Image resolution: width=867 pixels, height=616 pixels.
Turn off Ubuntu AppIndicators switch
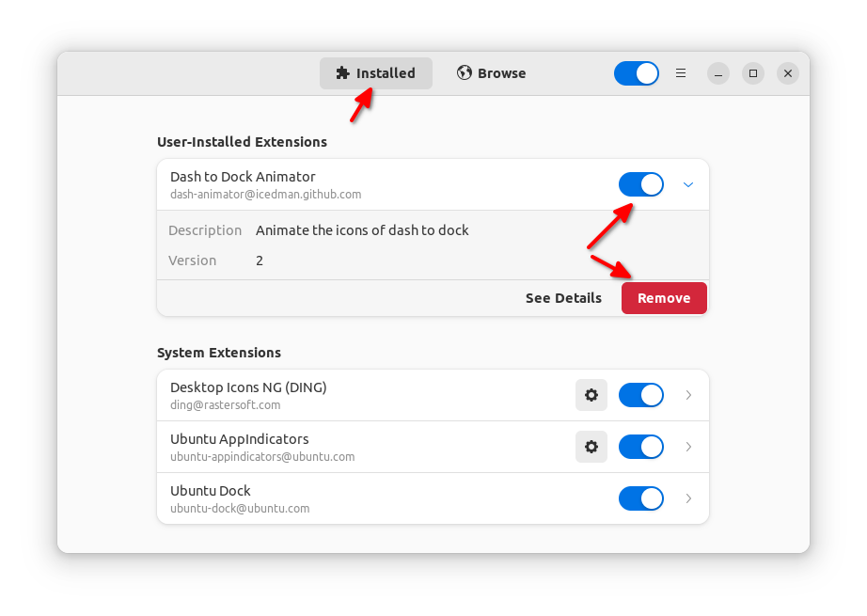(x=640, y=447)
